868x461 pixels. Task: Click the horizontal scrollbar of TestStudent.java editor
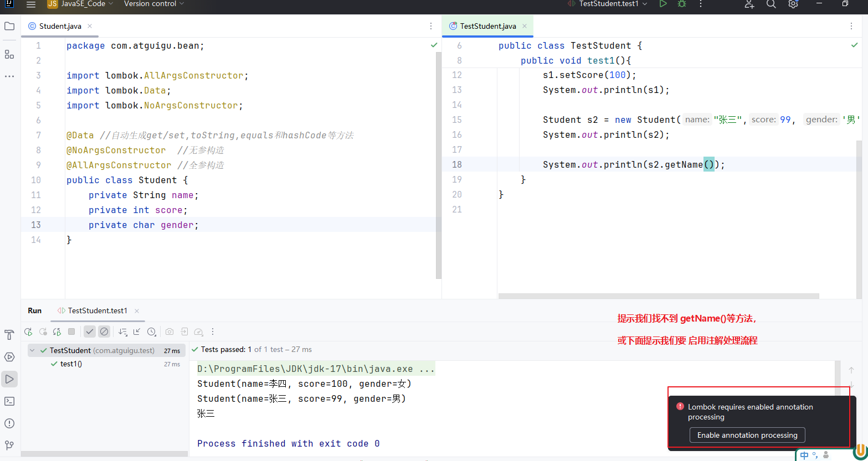659,296
